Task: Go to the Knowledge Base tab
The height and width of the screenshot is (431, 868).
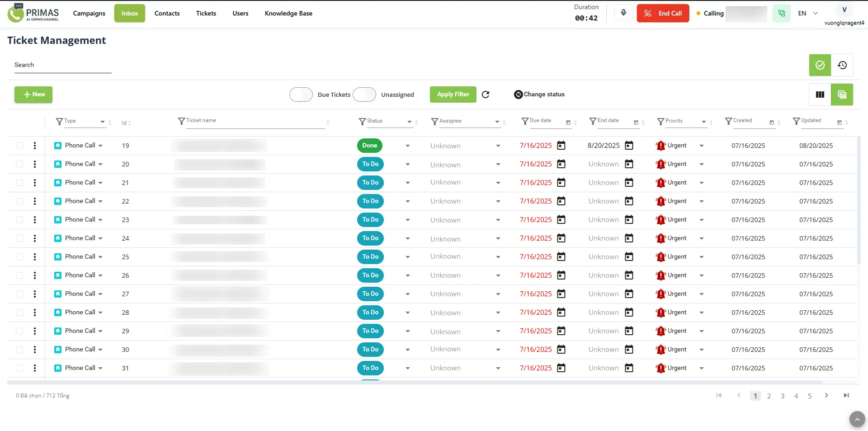Action: 288,14
